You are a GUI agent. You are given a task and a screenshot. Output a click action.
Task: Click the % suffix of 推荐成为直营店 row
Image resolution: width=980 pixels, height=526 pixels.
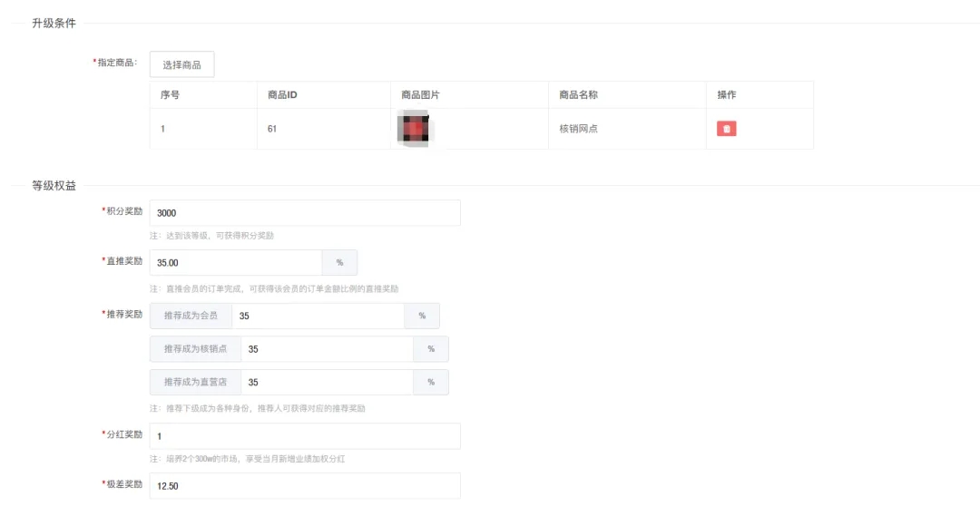click(431, 383)
